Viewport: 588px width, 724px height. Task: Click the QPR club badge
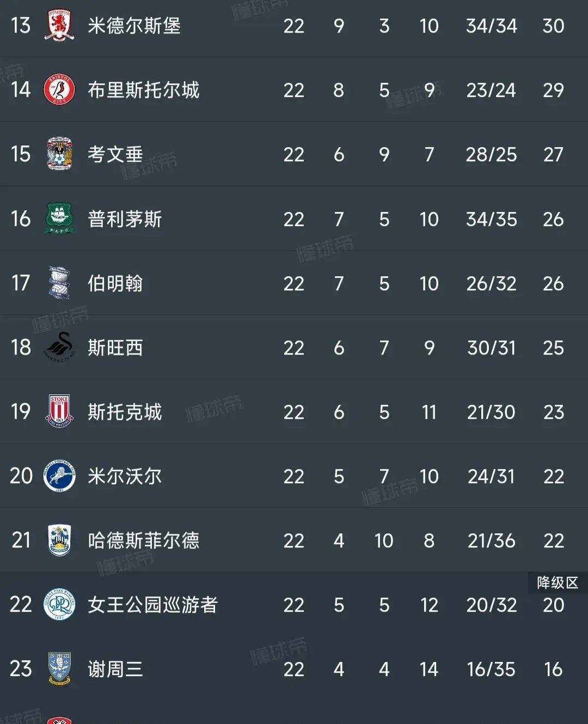[x=60, y=605]
